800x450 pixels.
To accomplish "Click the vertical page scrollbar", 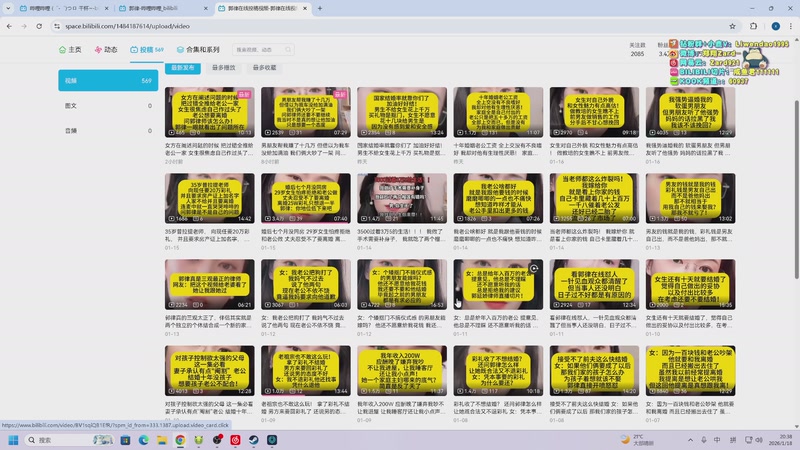I will click(796, 189).
